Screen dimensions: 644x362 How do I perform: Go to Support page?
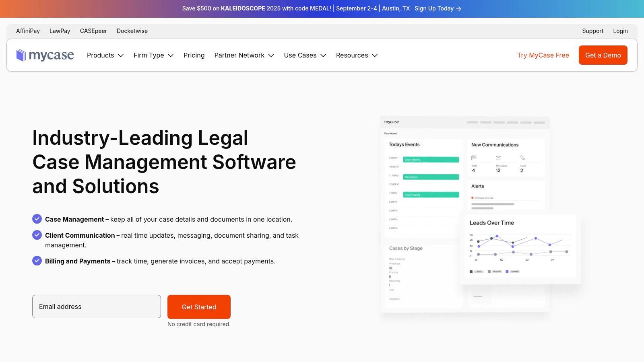[x=592, y=31]
